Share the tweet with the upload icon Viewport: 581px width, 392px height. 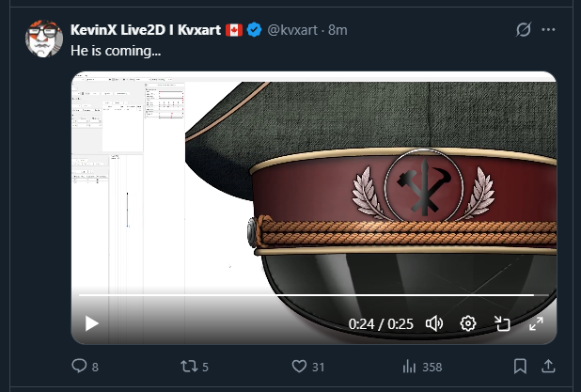(x=548, y=367)
